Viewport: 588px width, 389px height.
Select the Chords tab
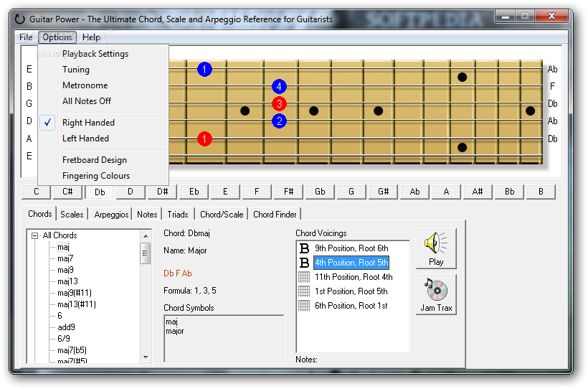point(39,214)
